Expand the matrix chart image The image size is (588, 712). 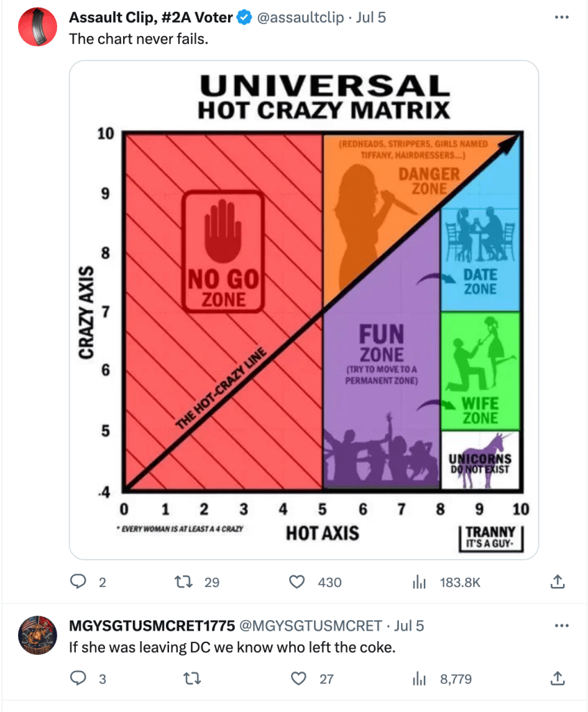(x=304, y=309)
